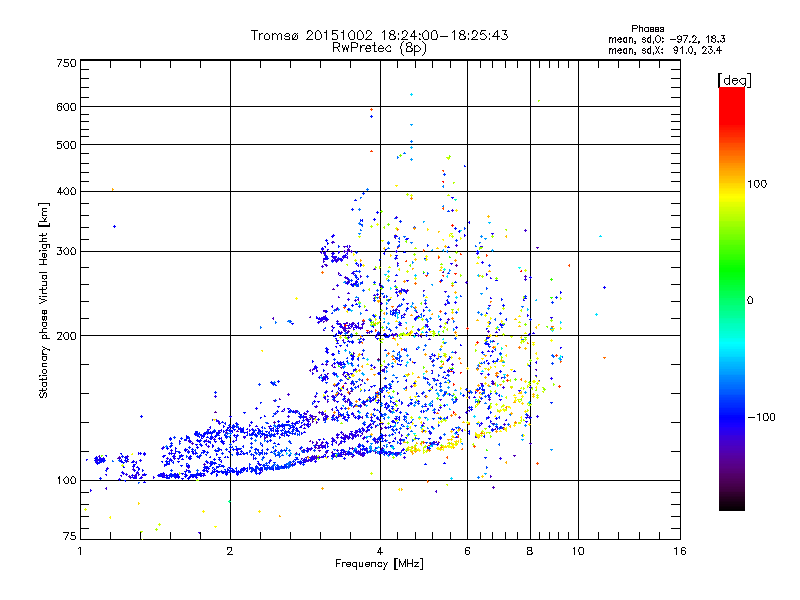Click the "Frequency [MHz]" x-axis title
800x600 pixels.
click(379, 564)
